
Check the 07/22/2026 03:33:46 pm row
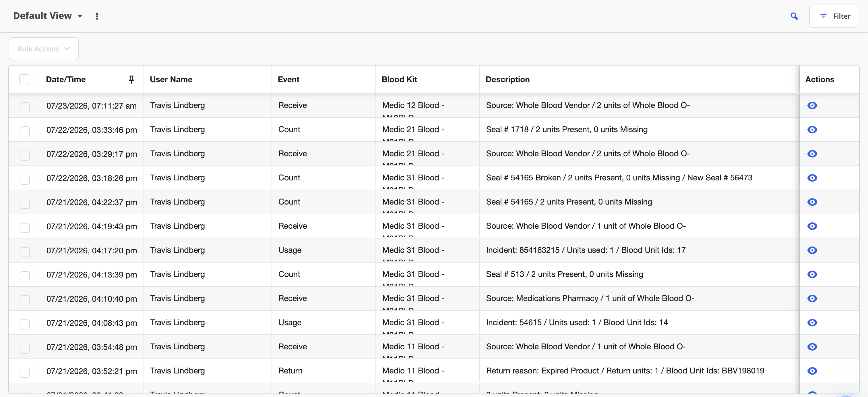[x=25, y=131]
